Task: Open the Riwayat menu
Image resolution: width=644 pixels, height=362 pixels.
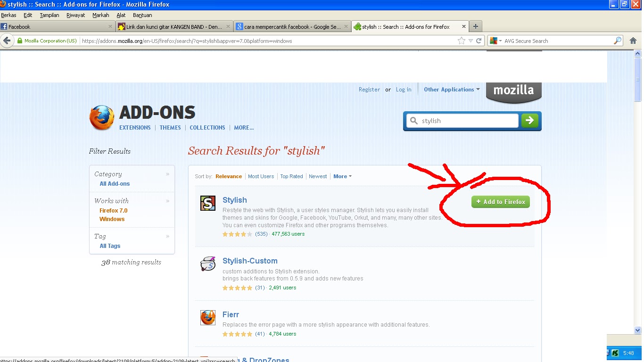Action: [x=76, y=15]
